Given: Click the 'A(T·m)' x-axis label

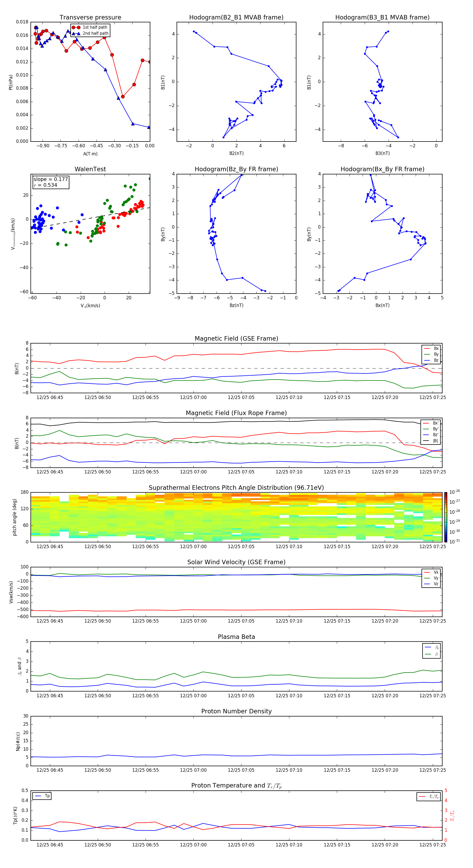Looking at the screenshot, I should (x=90, y=154).
